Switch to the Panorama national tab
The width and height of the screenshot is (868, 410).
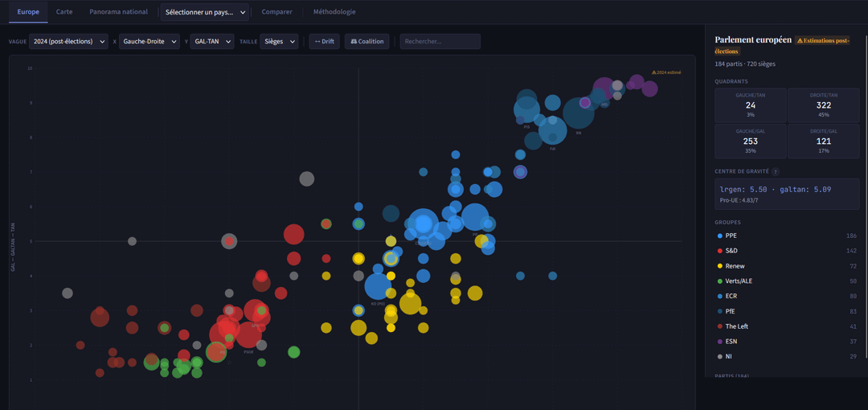(118, 12)
